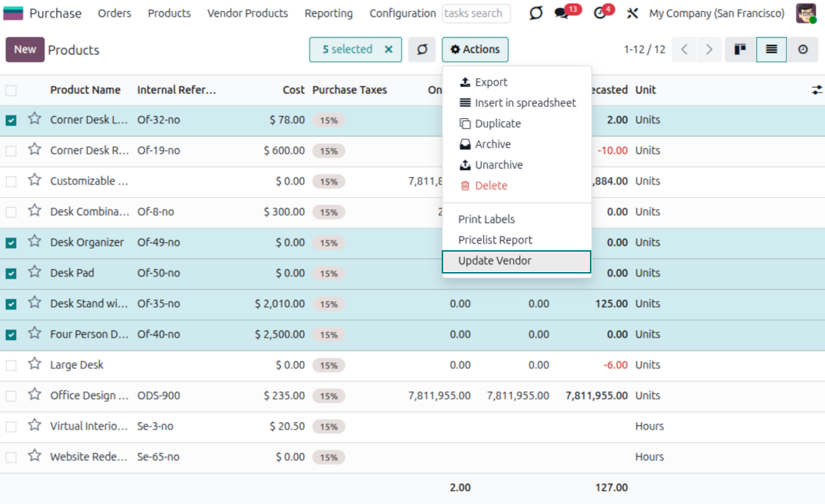Select Archive in the Actions menu
This screenshot has width=825, height=504.
[492, 144]
